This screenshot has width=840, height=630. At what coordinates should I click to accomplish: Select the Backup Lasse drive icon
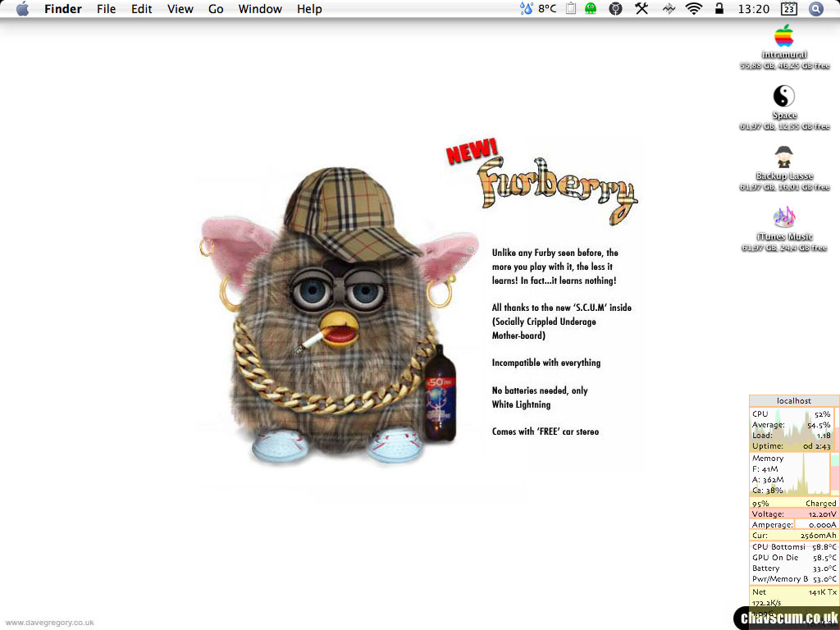(783, 157)
